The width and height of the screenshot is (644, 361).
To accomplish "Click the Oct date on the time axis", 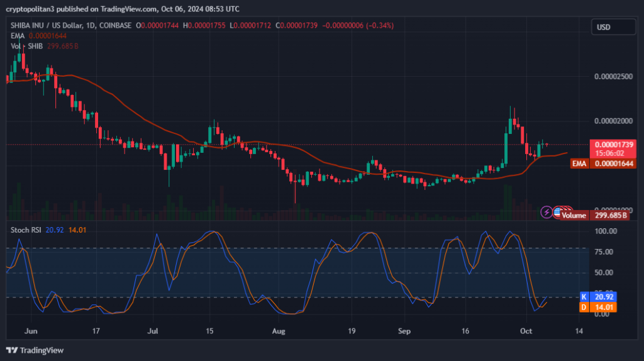I will 526,331.
